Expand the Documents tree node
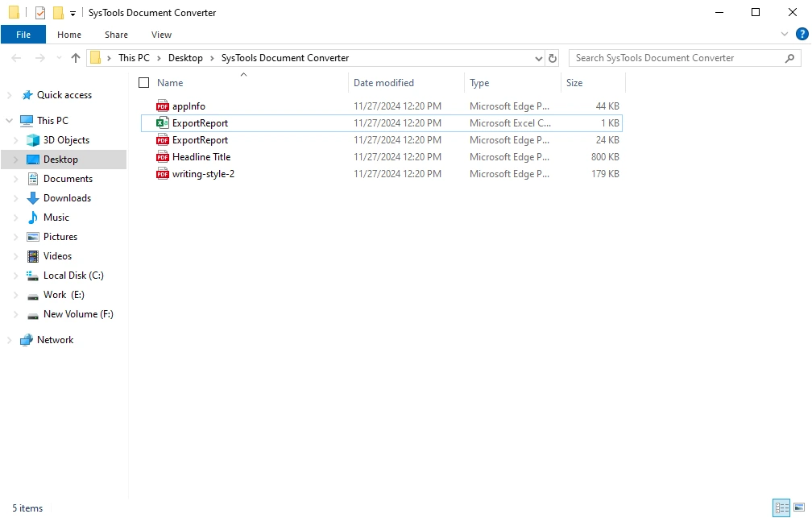The height and width of the screenshot is (518, 812). (15, 179)
